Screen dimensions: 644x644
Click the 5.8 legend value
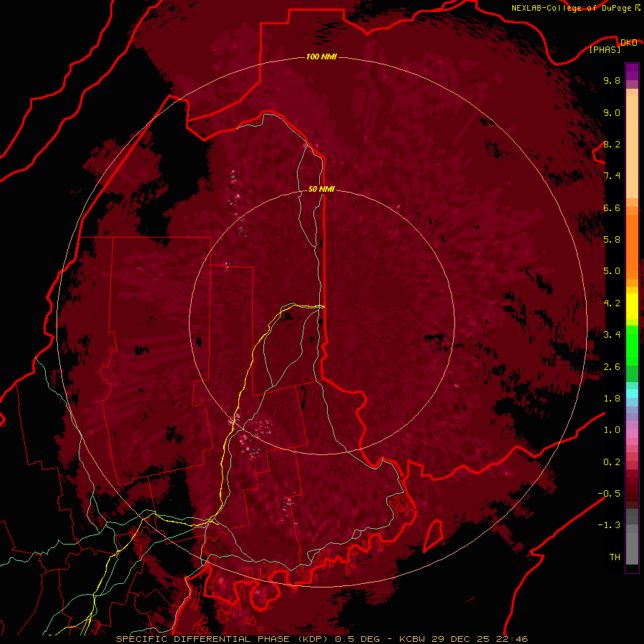pyautogui.click(x=612, y=239)
